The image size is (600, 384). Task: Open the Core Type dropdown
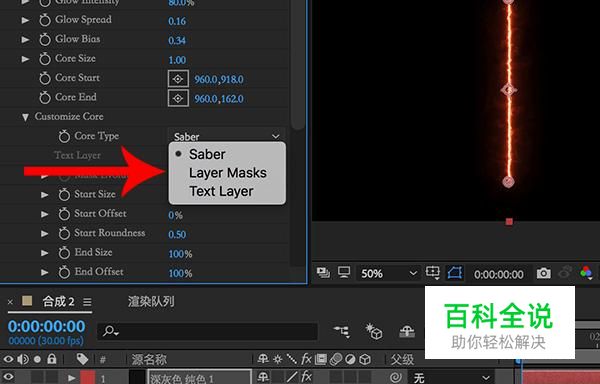(x=226, y=136)
